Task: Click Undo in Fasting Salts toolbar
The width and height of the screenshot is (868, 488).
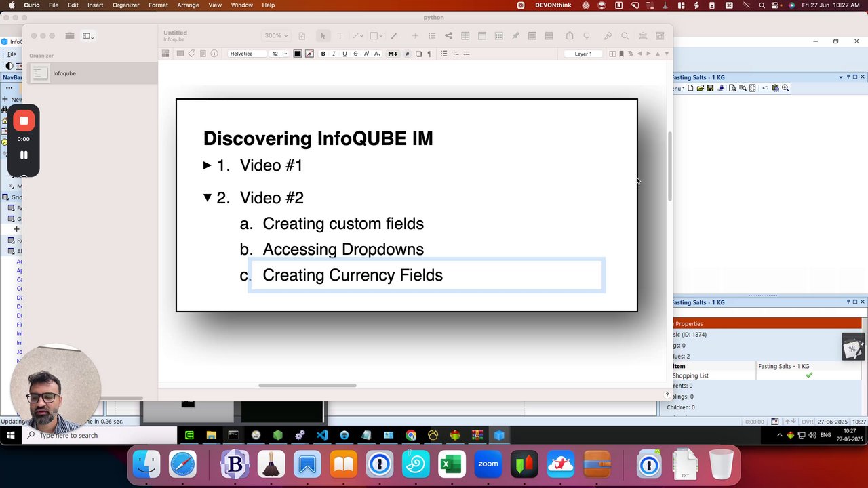Action: pyautogui.click(x=766, y=88)
